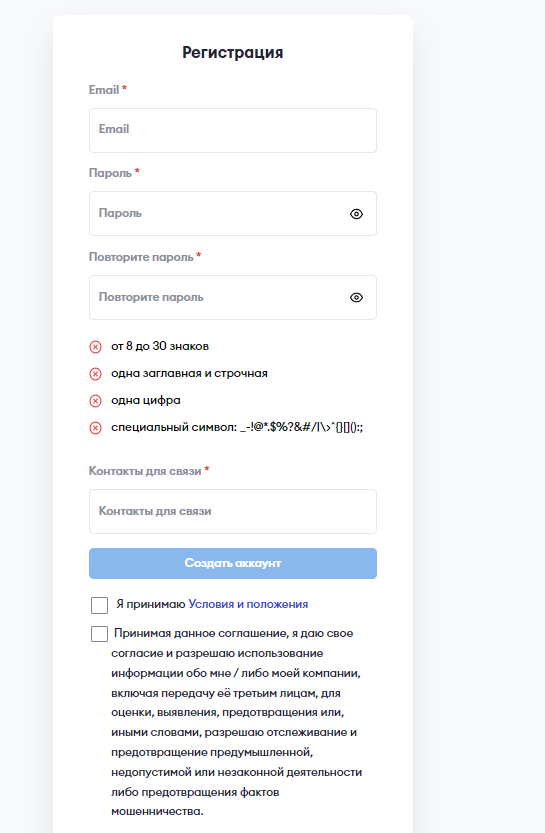Click the 'Создать аккаунт' button
The height and width of the screenshot is (833, 545).
pyautogui.click(x=233, y=564)
